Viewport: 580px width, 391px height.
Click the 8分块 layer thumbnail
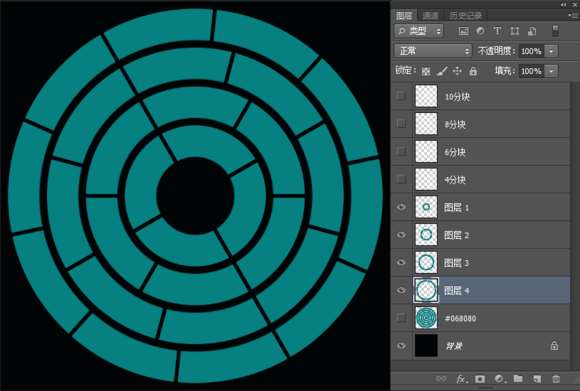[x=426, y=124]
